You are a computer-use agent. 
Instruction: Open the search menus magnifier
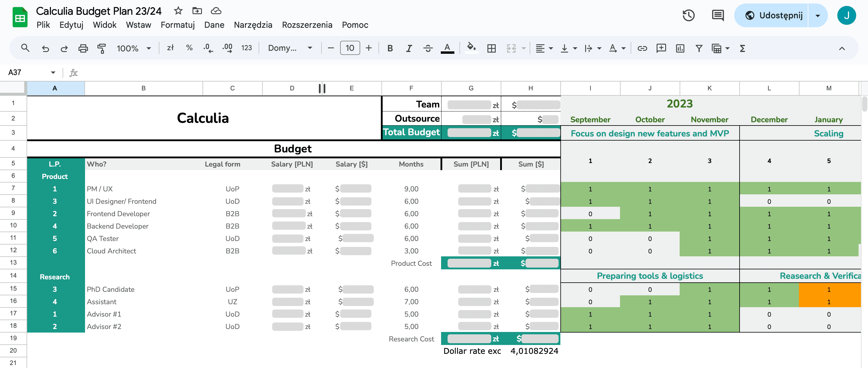click(x=25, y=48)
